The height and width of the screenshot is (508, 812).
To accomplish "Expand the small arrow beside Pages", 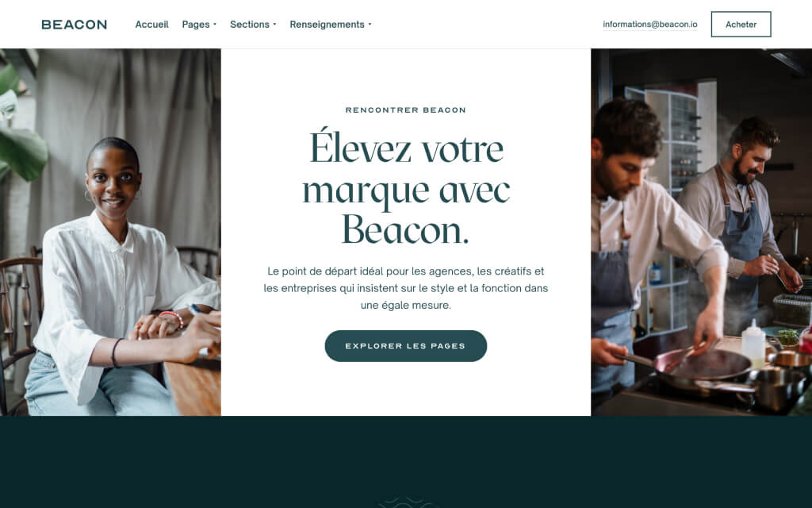I will pyautogui.click(x=215, y=25).
